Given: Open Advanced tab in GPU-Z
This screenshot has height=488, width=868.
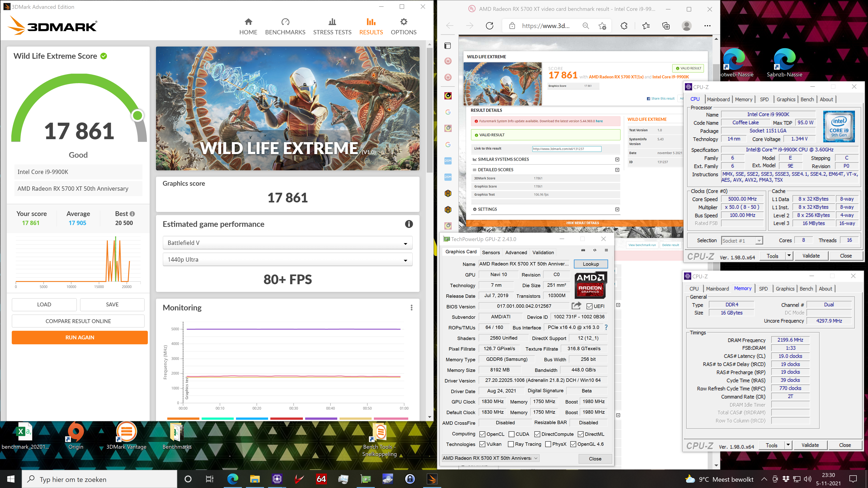Looking at the screenshot, I should pyautogui.click(x=516, y=252).
